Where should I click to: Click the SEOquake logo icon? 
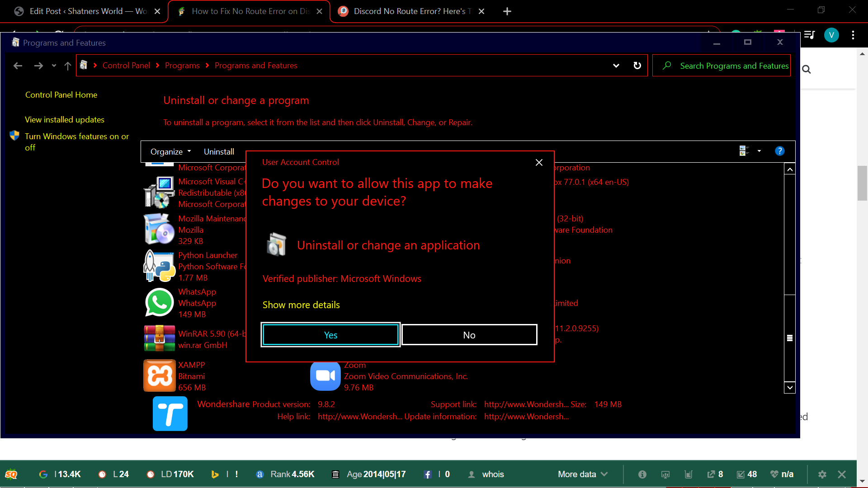11,474
